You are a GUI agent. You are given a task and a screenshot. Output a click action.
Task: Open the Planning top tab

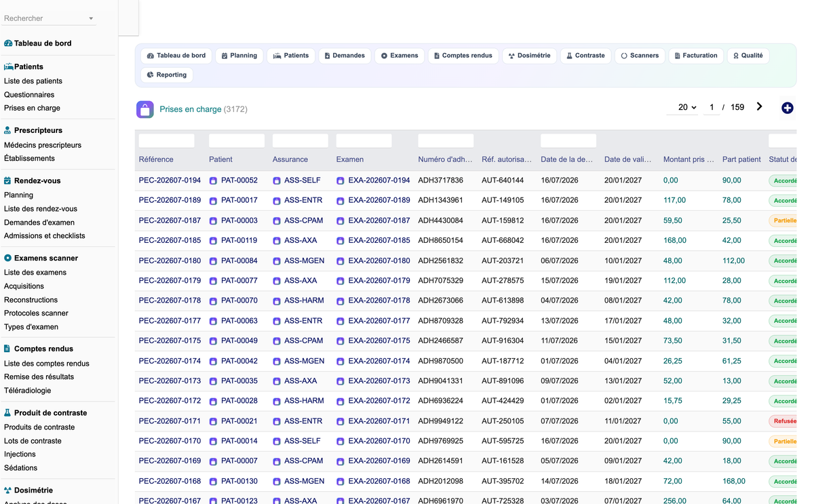239,56
